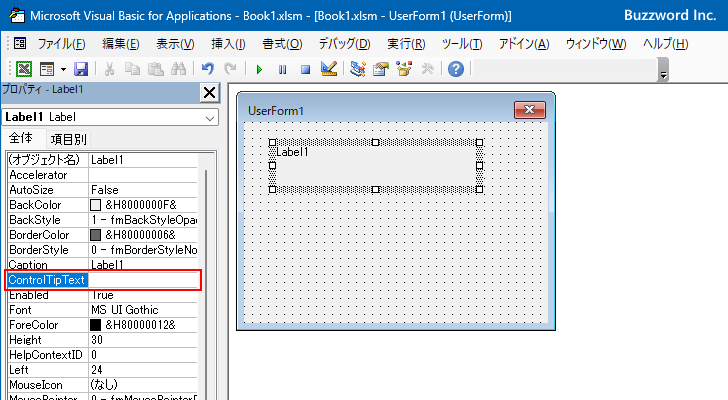This screenshot has width=728, height=400.
Task: Select the highlighted ControlTipText property name
Action: (47, 280)
